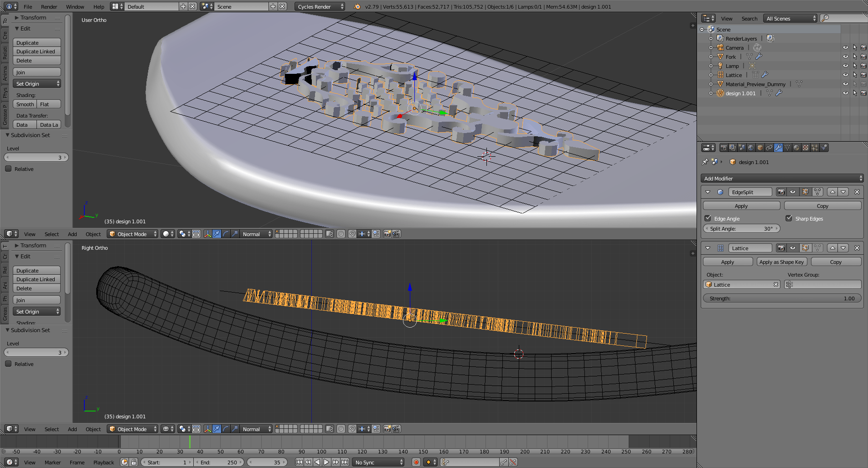Viewport: 868px width, 468px height.
Task: Hide the Lattice object in the outliner
Action: [x=846, y=75]
